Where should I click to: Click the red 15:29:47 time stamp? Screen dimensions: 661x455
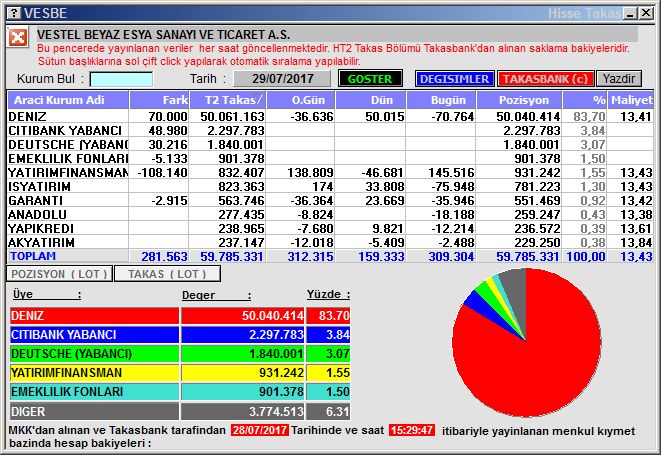pyautogui.click(x=411, y=430)
